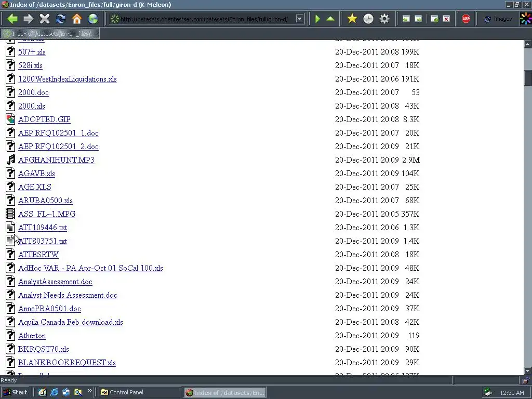Viewport: 532px width, 399px height.
Task: Click the Adblock Plus ABP icon
Action: 466,19
